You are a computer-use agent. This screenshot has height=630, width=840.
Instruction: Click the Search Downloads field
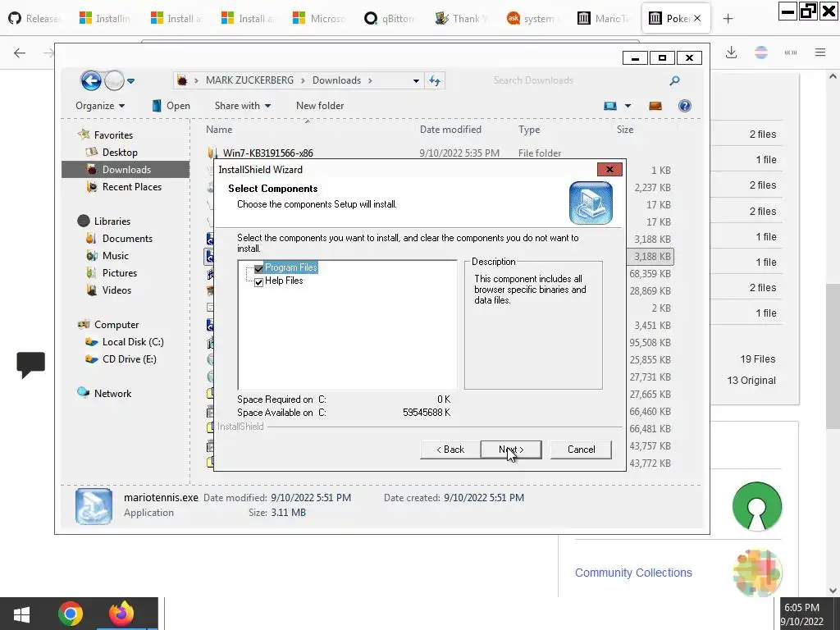coord(576,80)
